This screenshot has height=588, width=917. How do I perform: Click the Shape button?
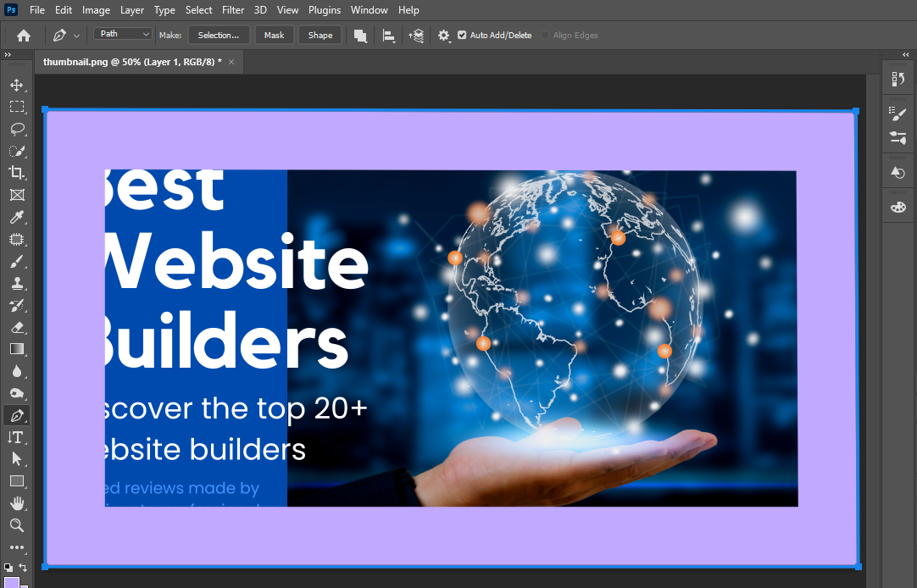[x=320, y=36]
